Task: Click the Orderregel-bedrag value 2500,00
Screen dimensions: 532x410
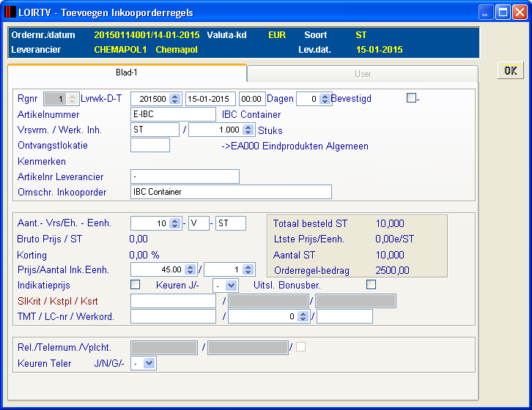Action: click(x=392, y=270)
